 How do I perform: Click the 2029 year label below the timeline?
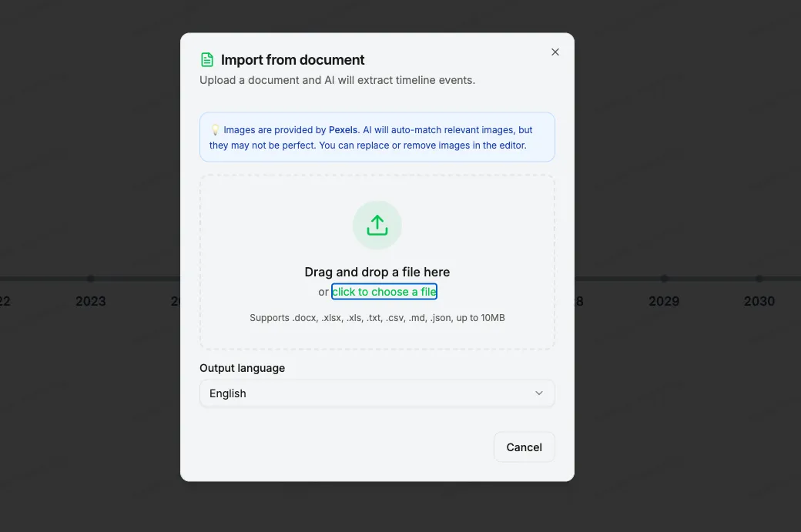(x=664, y=301)
